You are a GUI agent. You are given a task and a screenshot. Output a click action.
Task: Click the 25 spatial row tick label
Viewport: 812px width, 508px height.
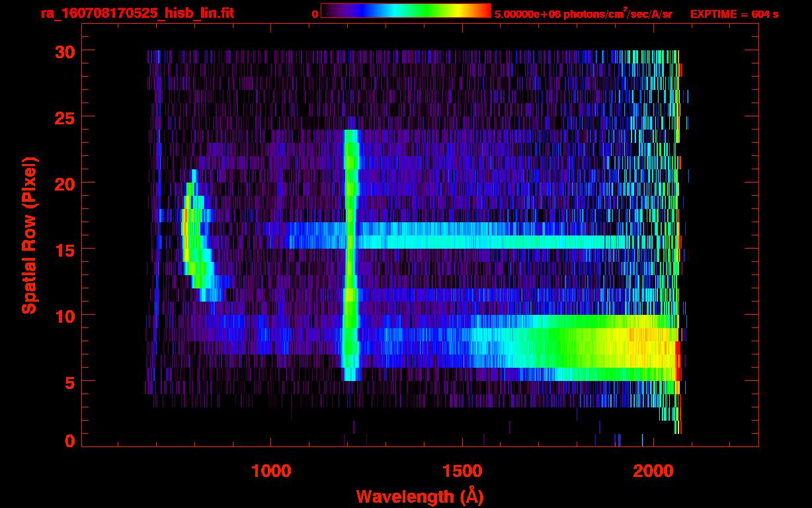[x=65, y=117]
